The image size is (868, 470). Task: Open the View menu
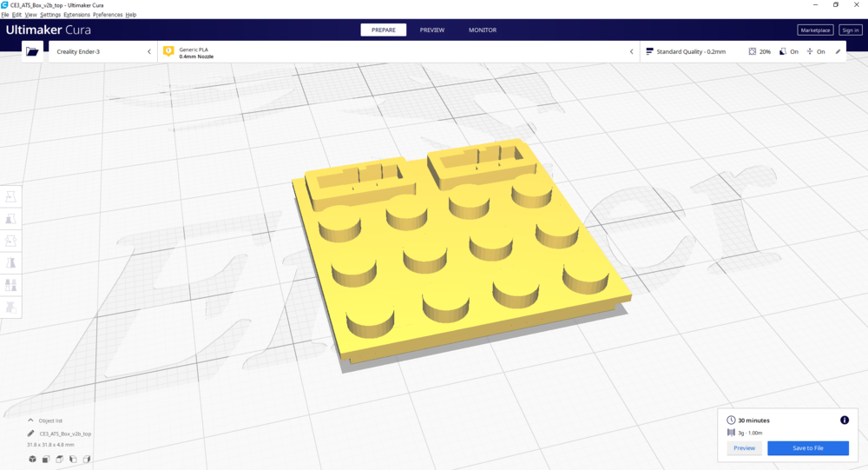click(x=30, y=15)
